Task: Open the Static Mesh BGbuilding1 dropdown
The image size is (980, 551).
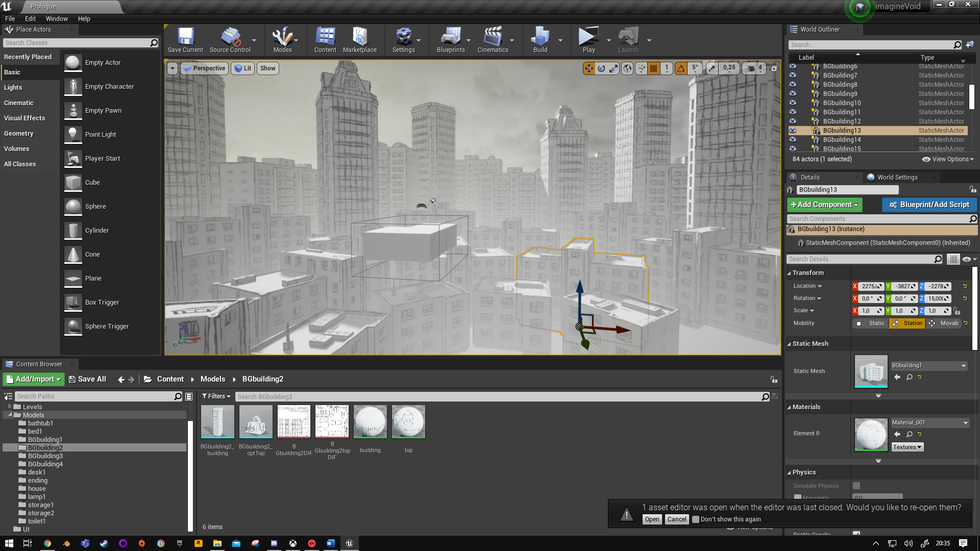Action: click(929, 366)
